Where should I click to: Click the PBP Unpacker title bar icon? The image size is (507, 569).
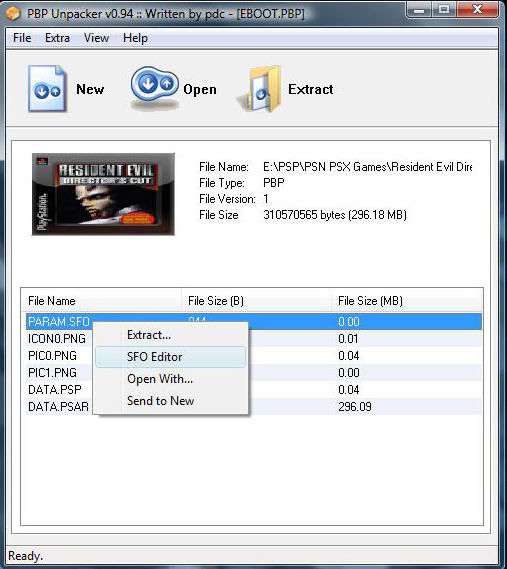click(x=13, y=13)
